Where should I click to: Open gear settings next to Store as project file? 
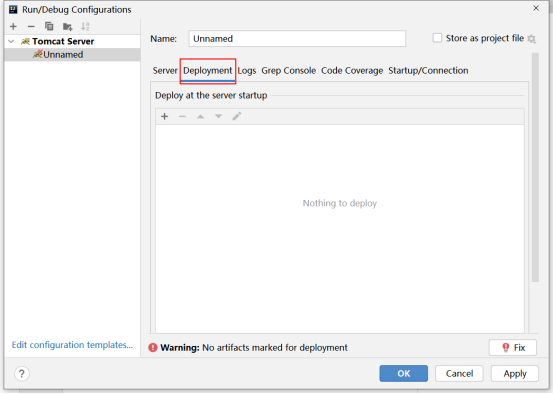(x=531, y=38)
